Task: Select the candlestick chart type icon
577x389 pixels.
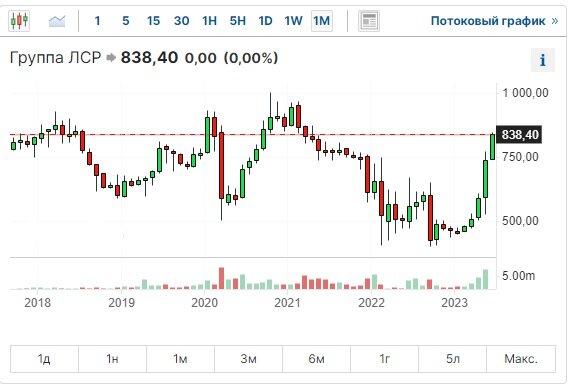Action: [x=19, y=21]
